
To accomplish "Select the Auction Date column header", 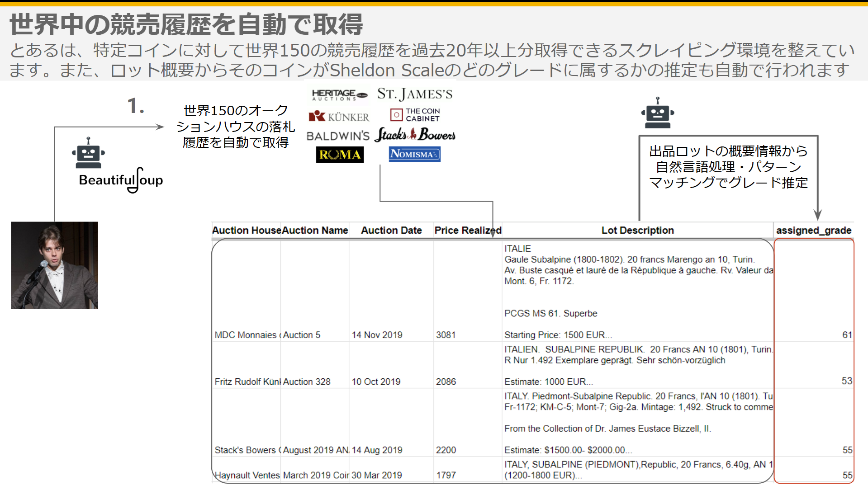I will pyautogui.click(x=391, y=231).
